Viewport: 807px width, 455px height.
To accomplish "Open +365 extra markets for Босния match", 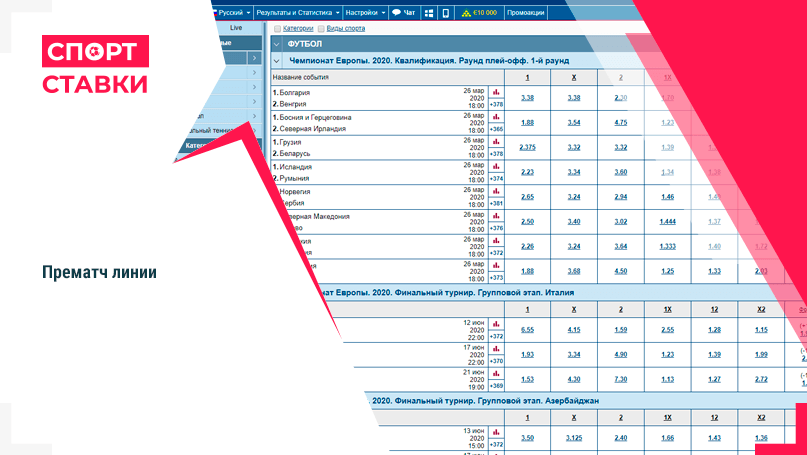I will tap(497, 129).
